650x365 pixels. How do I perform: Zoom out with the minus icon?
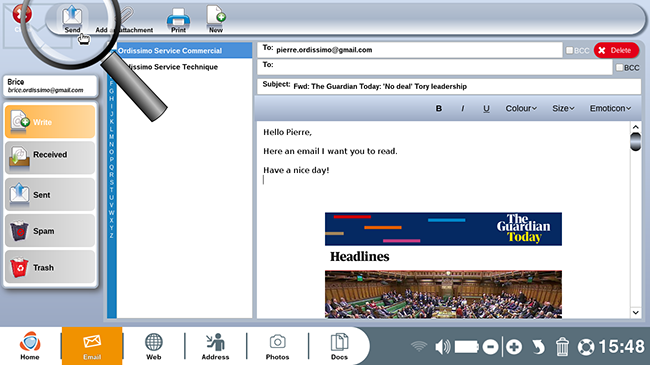[490, 347]
